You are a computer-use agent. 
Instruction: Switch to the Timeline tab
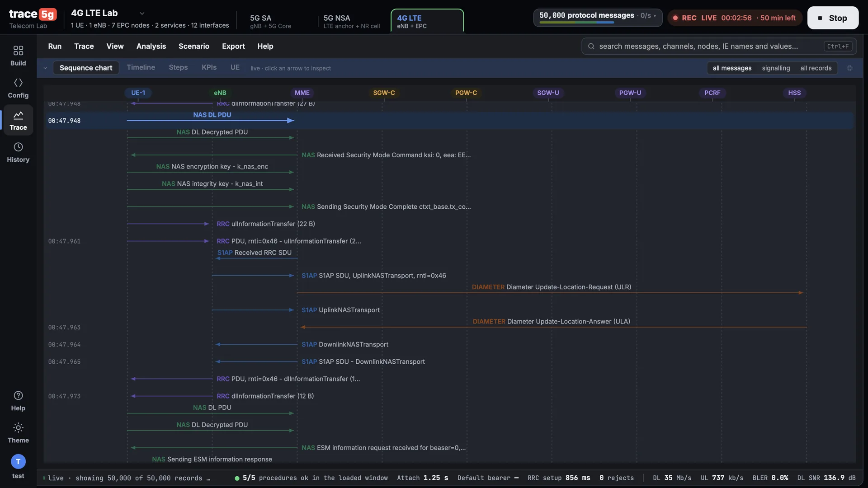point(141,67)
